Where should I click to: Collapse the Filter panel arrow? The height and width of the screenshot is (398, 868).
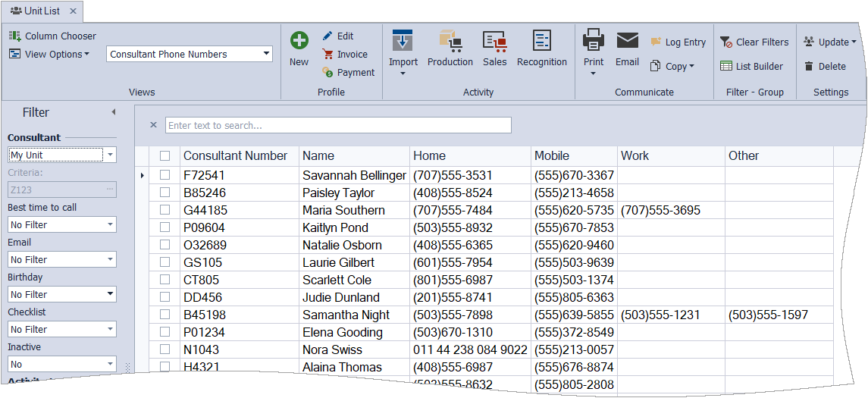[x=113, y=112]
